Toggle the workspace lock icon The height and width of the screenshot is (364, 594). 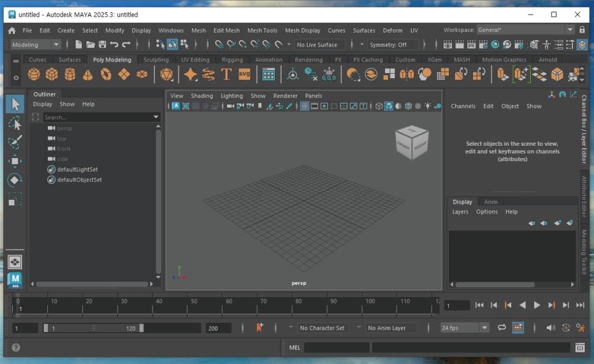(582, 30)
